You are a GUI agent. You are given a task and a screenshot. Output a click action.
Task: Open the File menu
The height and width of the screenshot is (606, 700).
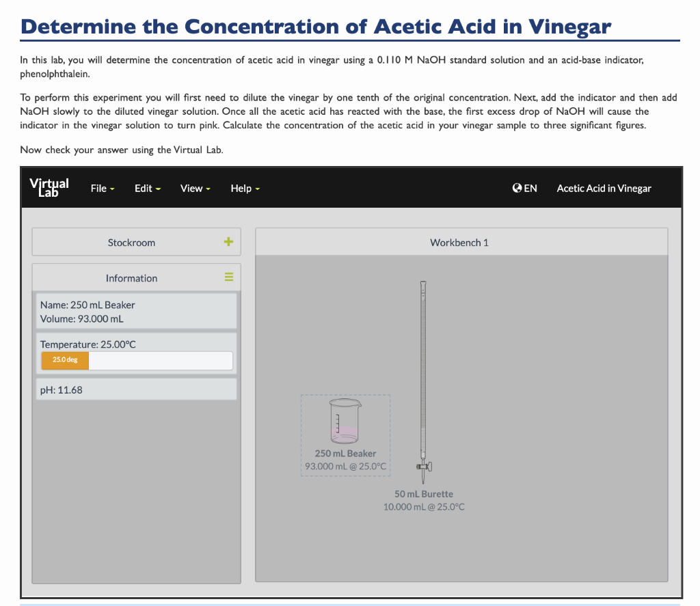pyautogui.click(x=103, y=189)
